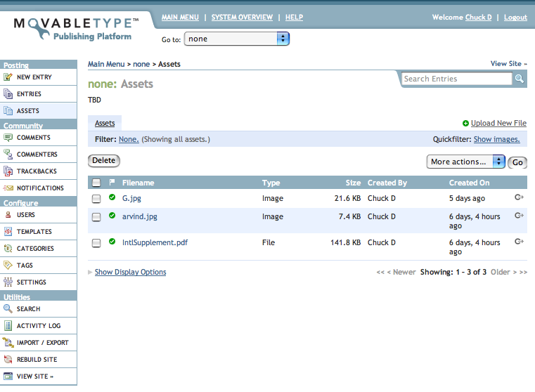Click the Categories icon in sidebar
The image size is (535, 392).
tap(8, 248)
